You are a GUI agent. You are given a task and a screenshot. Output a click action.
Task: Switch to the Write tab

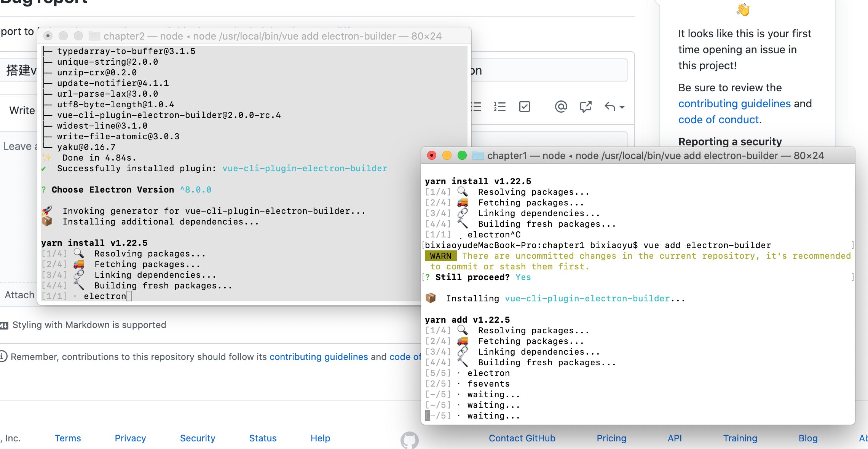point(22,111)
